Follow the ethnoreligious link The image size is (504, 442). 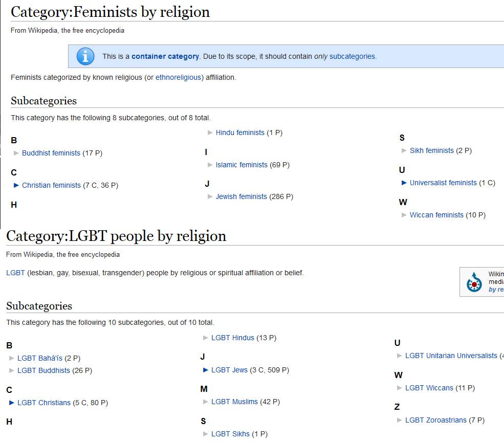[179, 77]
